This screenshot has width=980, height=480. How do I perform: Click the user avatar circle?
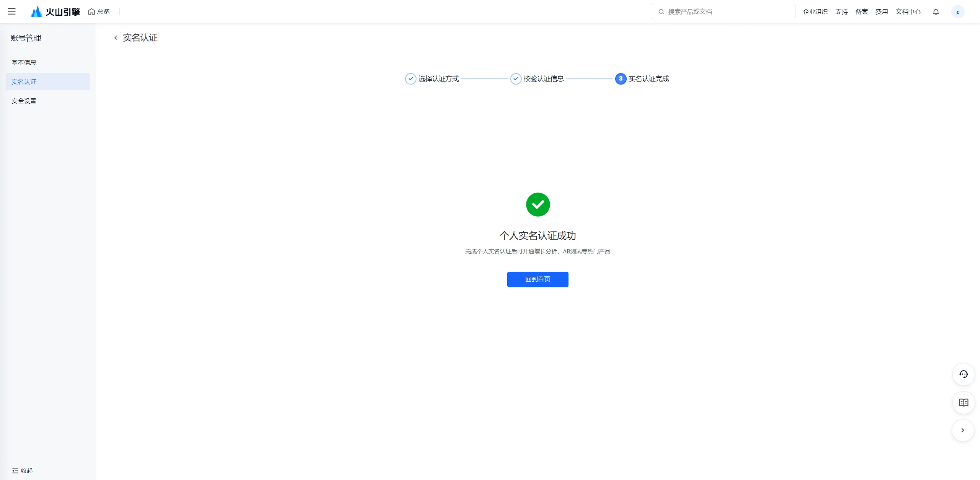(959, 12)
